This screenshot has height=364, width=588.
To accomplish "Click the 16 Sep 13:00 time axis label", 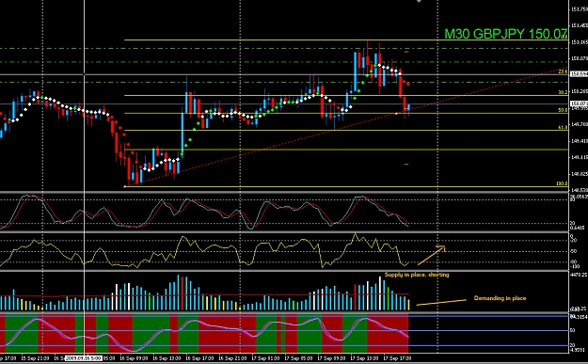I will click(167, 358).
